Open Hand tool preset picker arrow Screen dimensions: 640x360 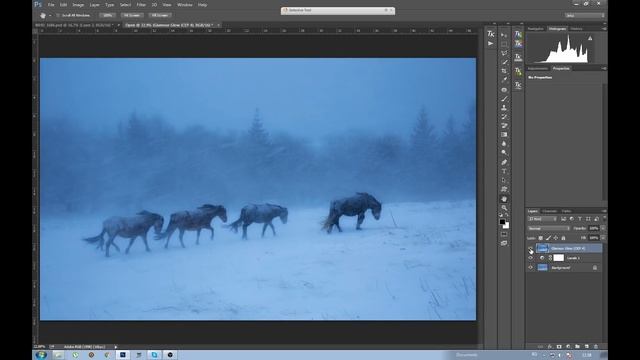click(50, 16)
